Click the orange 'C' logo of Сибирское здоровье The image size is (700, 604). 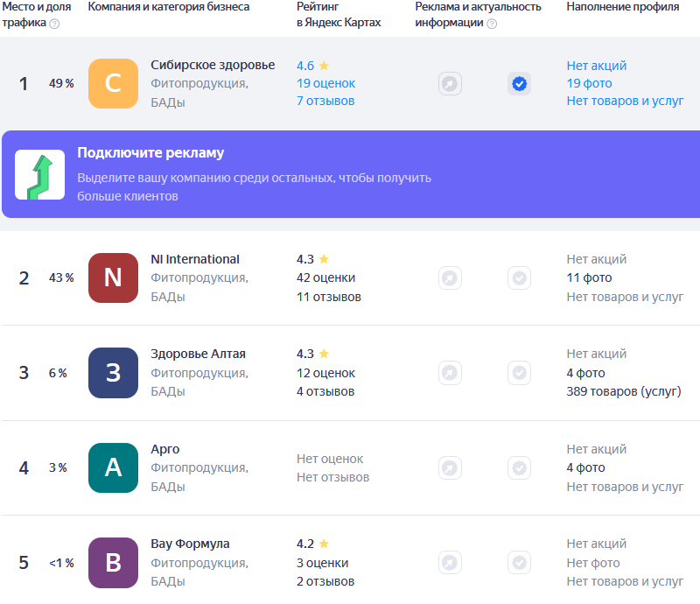[113, 83]
